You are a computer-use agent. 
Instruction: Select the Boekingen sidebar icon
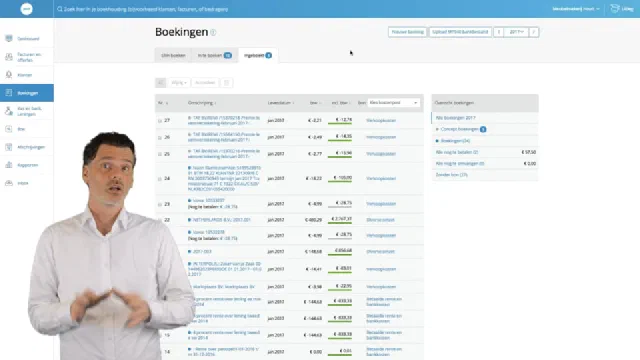tap(9, 93)
